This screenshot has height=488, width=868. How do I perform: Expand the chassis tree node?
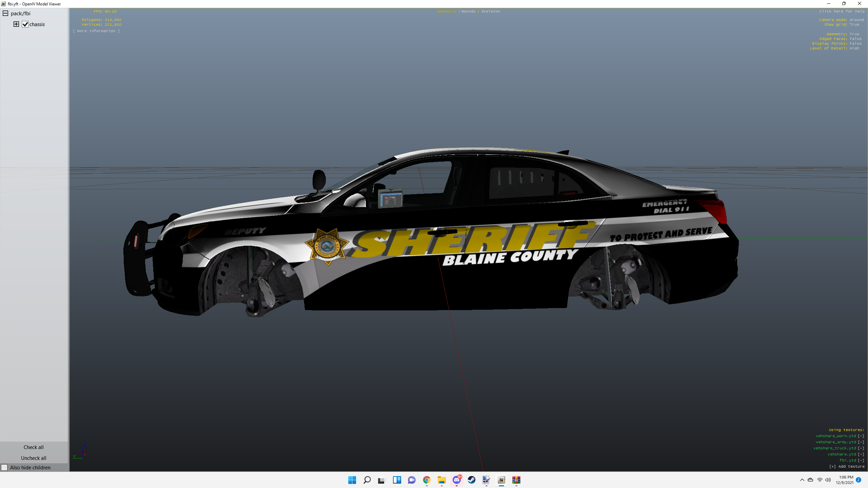16,24
